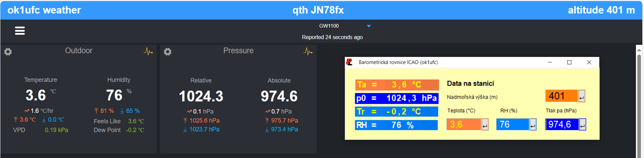
Task: Open Outdoor panel settings gear
Action: [x=8, y=52]
